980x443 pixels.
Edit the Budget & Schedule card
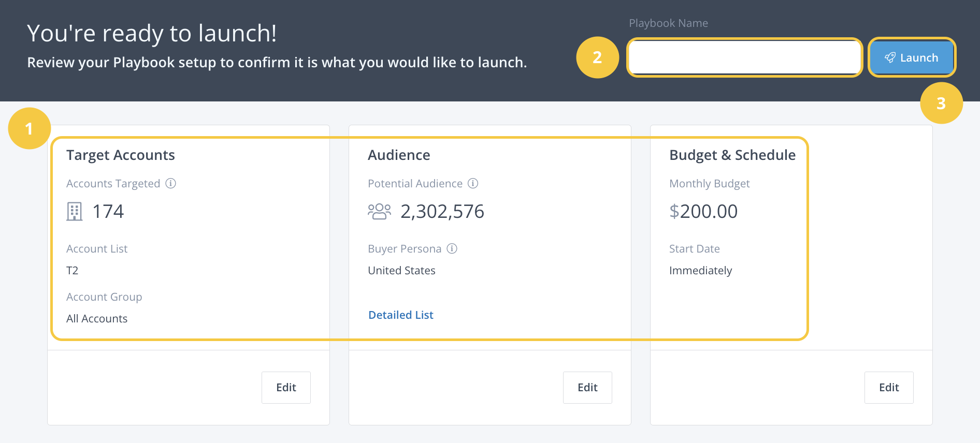[x=889, y=387]
